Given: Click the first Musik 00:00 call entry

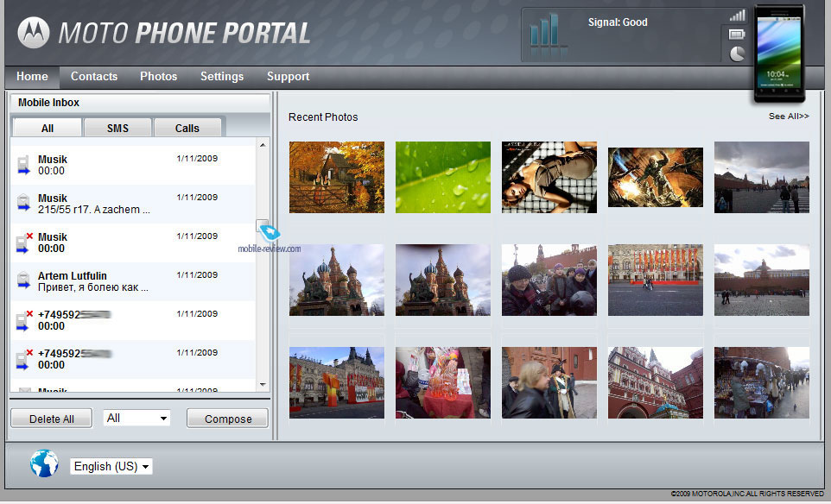Looking at the screenshot, I should coord(132,165).
